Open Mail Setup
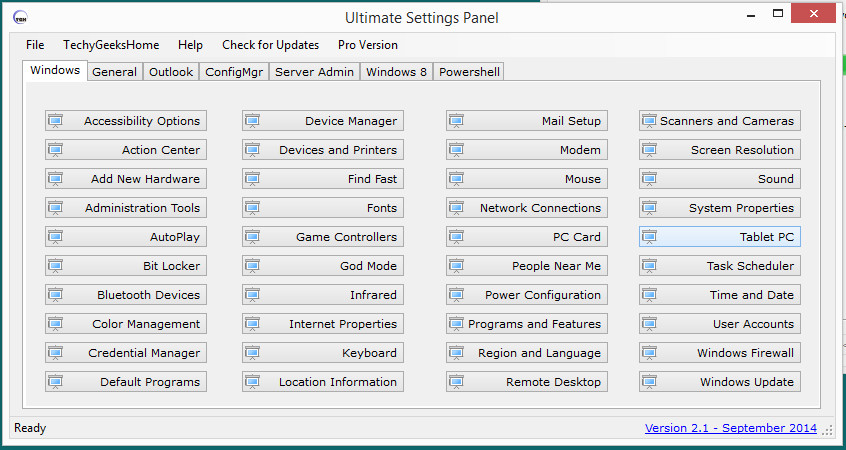This screenshot has height=450, width=846. click(527, 121)
